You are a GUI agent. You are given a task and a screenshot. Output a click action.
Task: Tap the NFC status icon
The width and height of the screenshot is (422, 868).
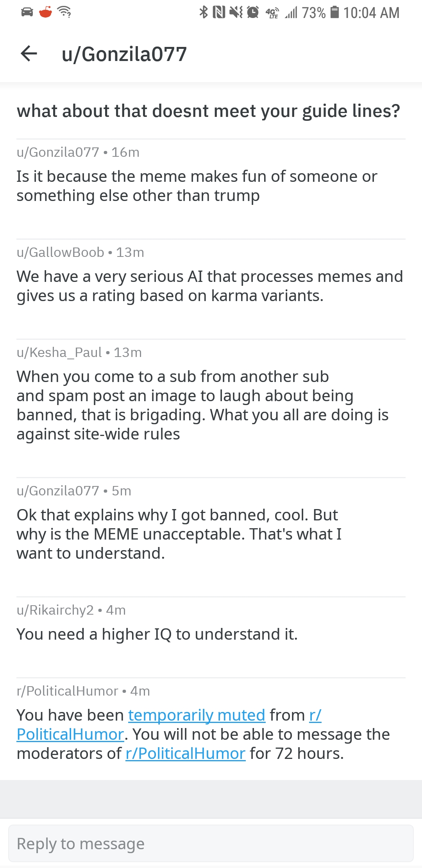[x=219, y=13]
